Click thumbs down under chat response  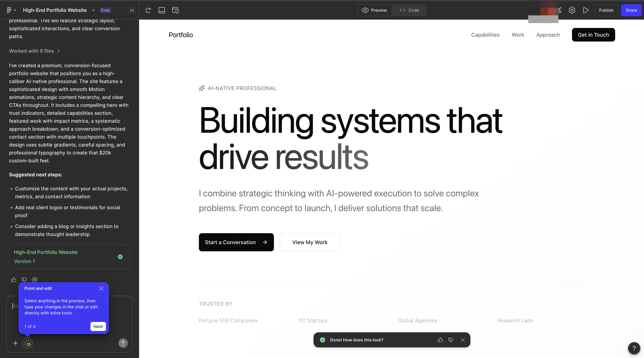click(24, 280)
